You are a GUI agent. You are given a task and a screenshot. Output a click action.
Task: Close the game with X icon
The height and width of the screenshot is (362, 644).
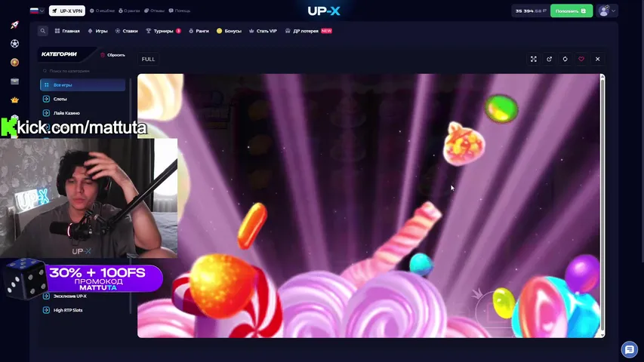point(598,59)
